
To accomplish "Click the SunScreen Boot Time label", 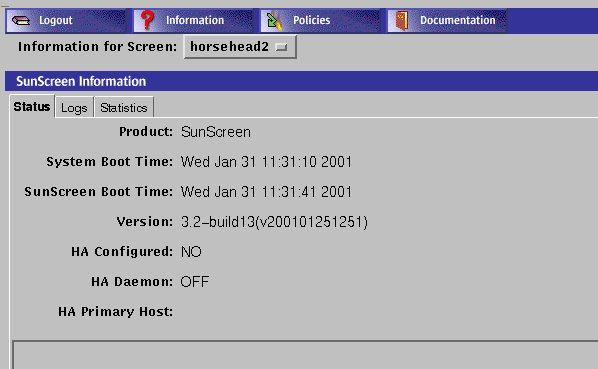I will 99,191.
